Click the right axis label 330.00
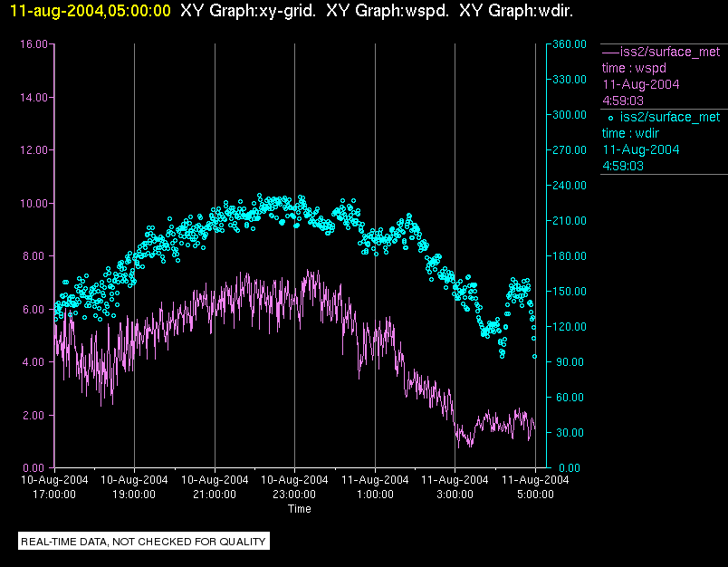The height and width of the screenshot is (567, 728). pyautogui.click(x=570, y=80)
